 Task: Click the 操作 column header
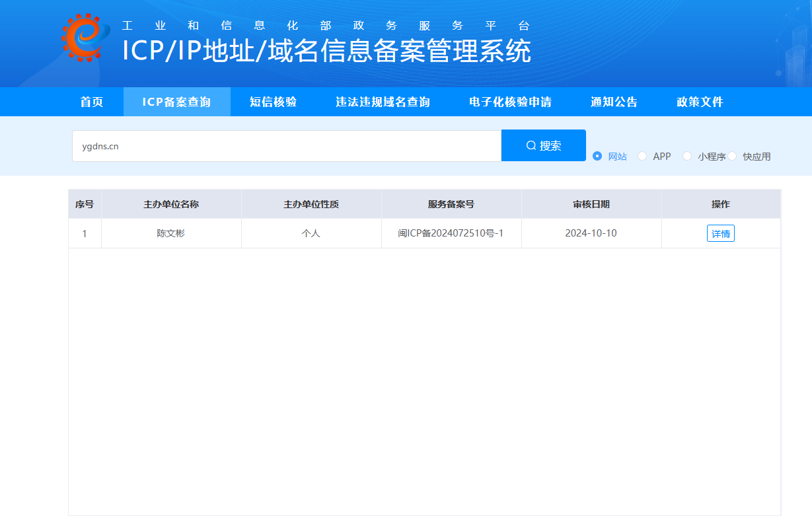pyautogui.click(x=721, y=204)
